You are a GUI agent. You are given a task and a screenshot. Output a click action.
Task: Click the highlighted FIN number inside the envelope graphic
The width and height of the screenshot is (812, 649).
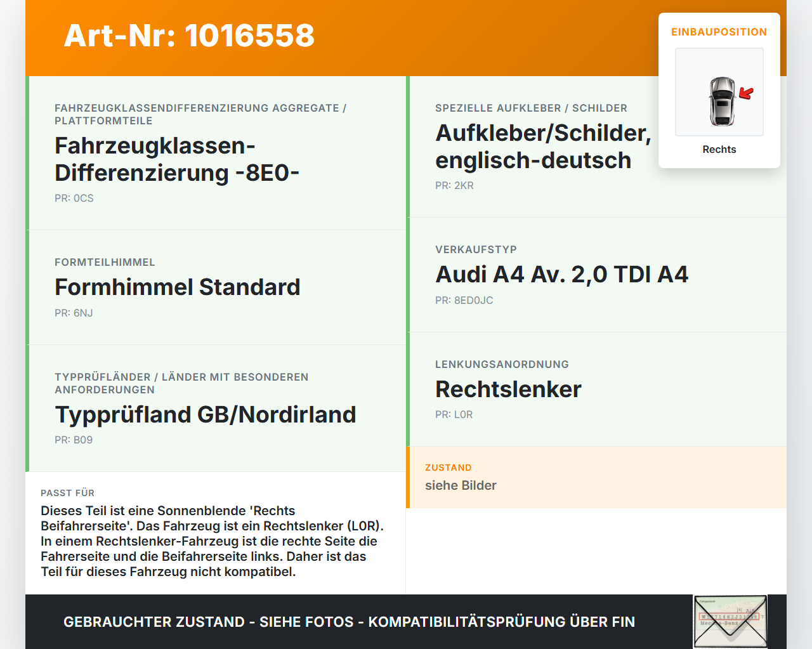[x=729, y=616]
